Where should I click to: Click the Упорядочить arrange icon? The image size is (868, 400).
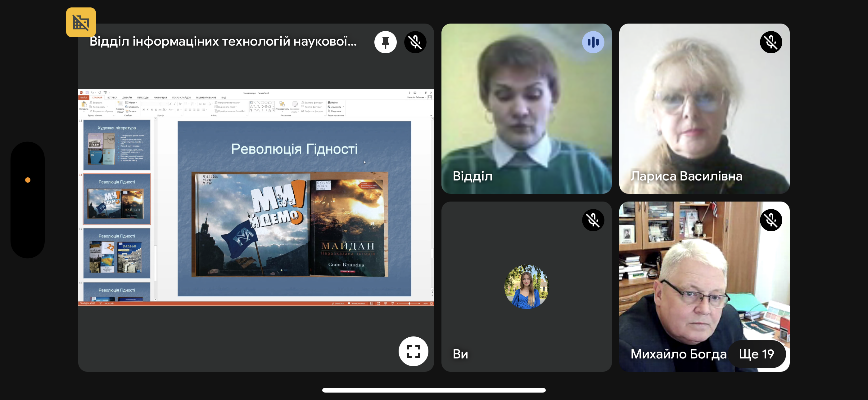282,105
